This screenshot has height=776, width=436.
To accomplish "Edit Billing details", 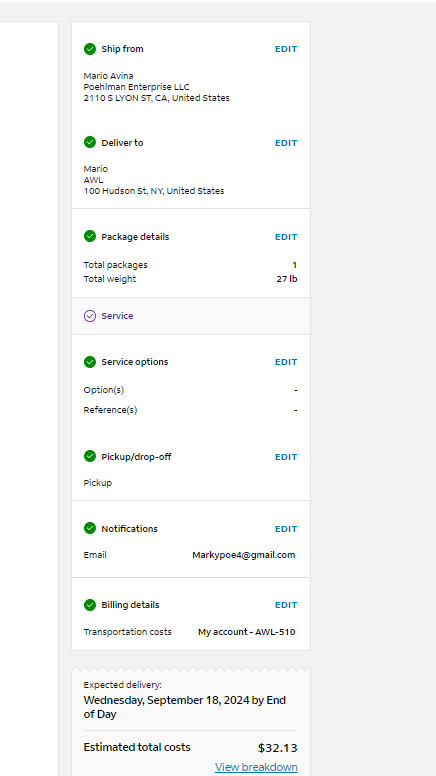I will pyautogui.click(x=286, y=605).
